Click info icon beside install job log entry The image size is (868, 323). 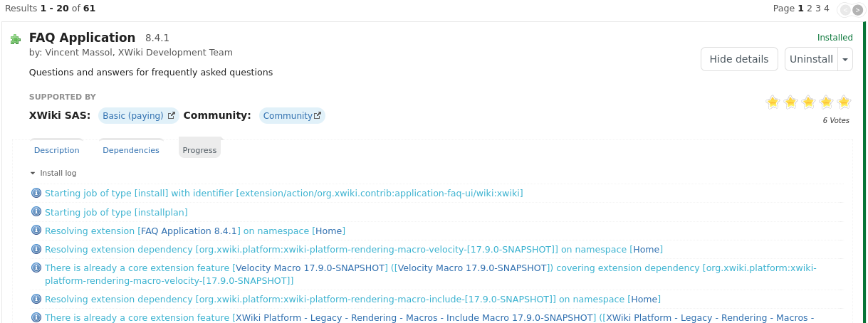point(36,194)
